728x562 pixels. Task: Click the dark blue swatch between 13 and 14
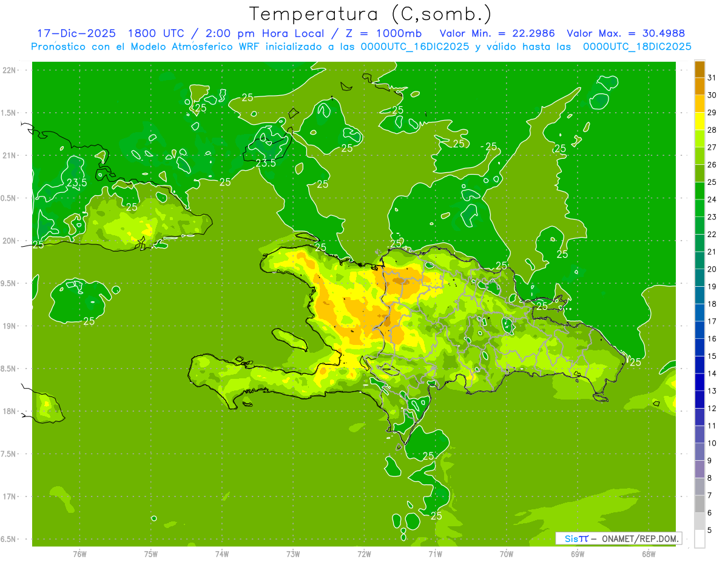pos(699,382)
